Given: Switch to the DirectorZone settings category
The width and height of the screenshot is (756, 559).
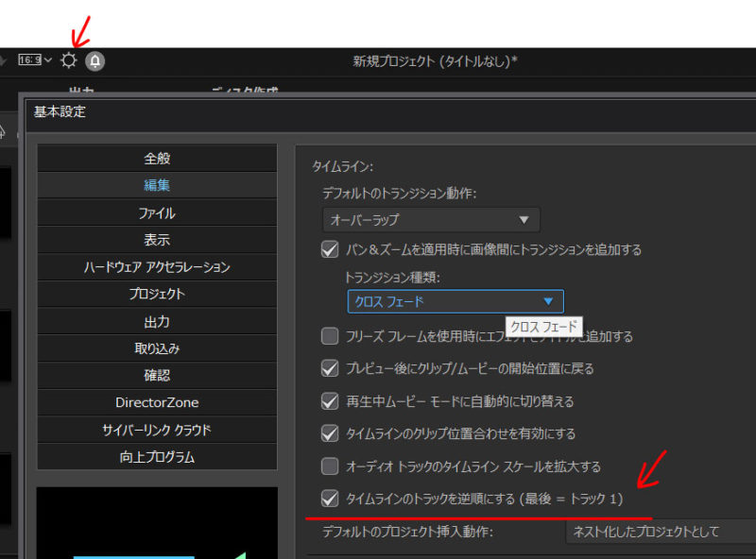Looking at the screenshot, I should pyautogui.click(x=157, y=403).
